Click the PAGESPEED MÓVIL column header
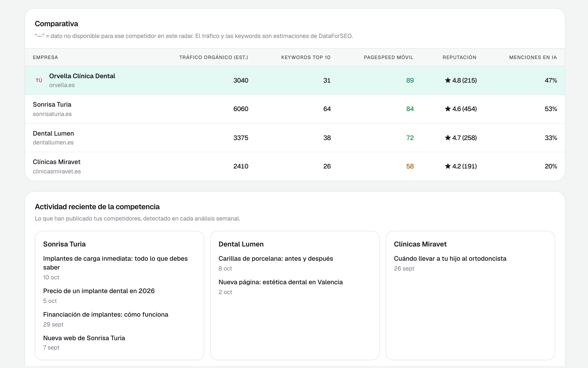This screenshot has height=368, width=588. click(389, 57)
